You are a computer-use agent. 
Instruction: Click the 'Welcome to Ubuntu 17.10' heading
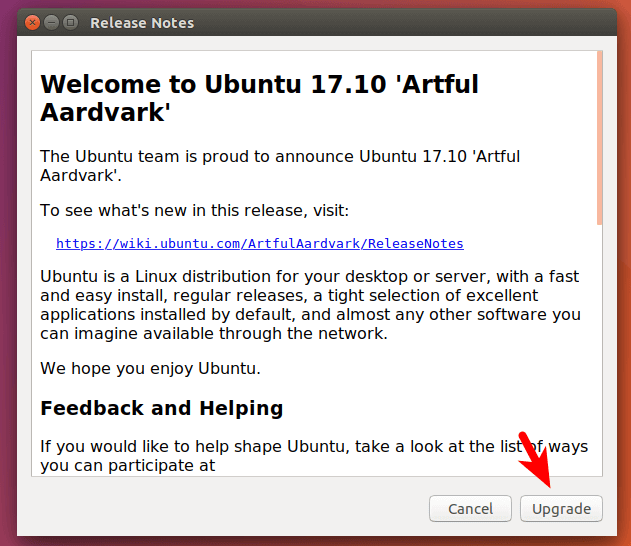259,85
